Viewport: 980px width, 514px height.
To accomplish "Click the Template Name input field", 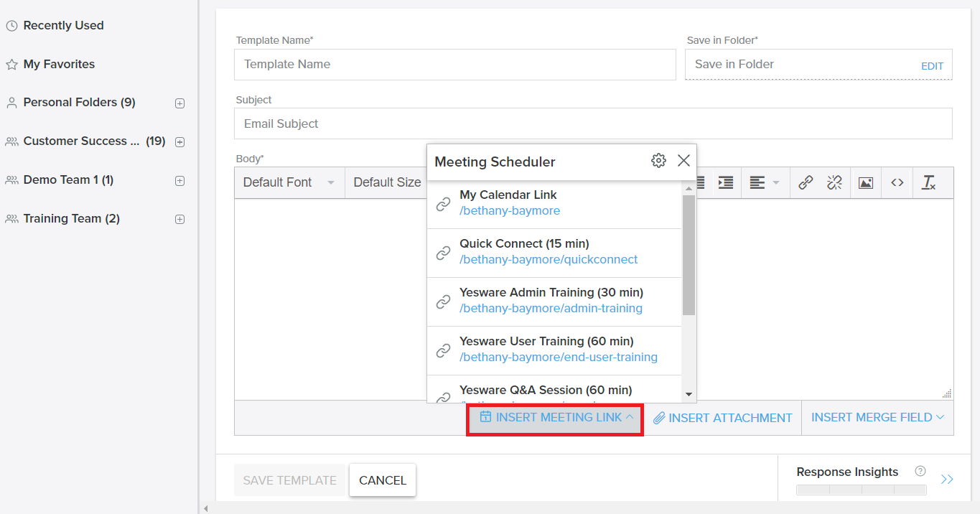I will [x=454, y=65].
